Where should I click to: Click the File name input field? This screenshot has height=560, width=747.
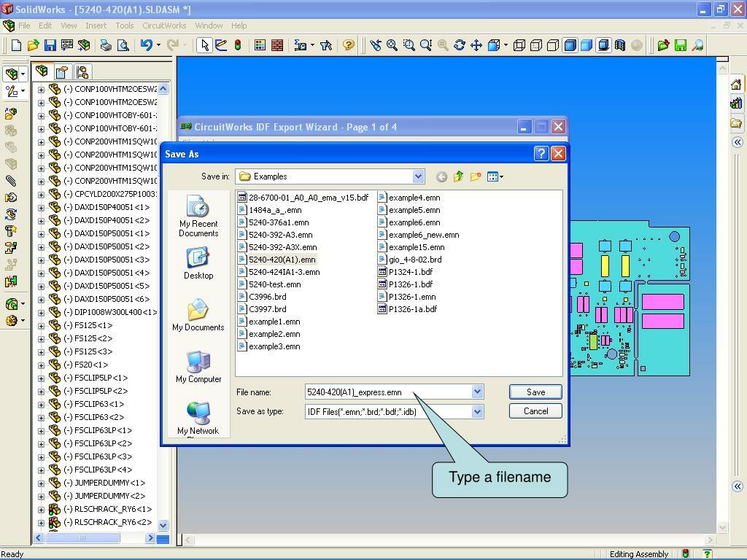tap(388, 392)
